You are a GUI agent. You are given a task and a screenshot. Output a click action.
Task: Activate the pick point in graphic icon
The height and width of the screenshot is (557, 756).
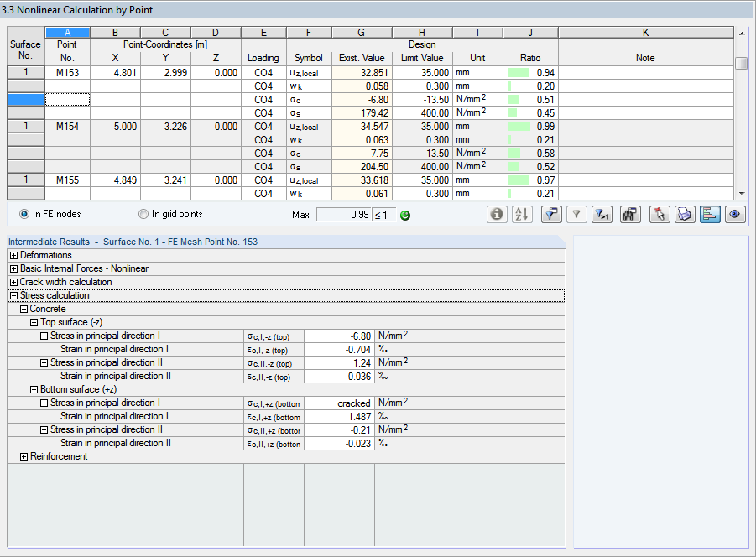pos(659,214)
